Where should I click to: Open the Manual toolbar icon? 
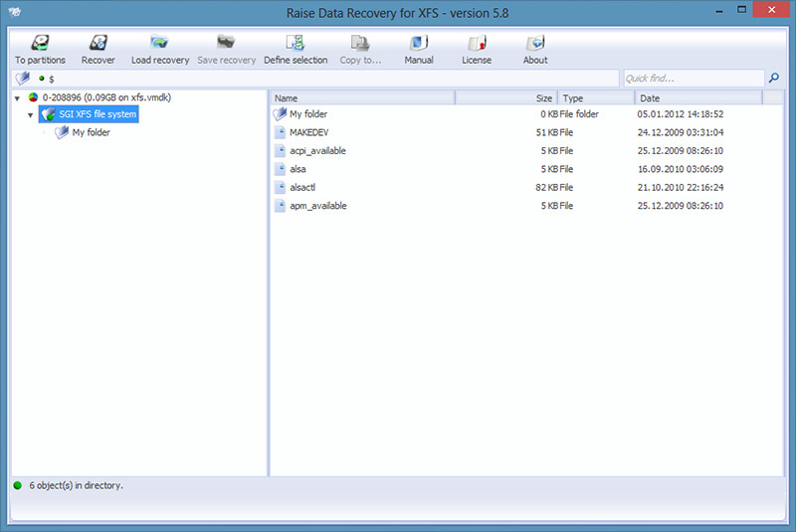point(419,43)
